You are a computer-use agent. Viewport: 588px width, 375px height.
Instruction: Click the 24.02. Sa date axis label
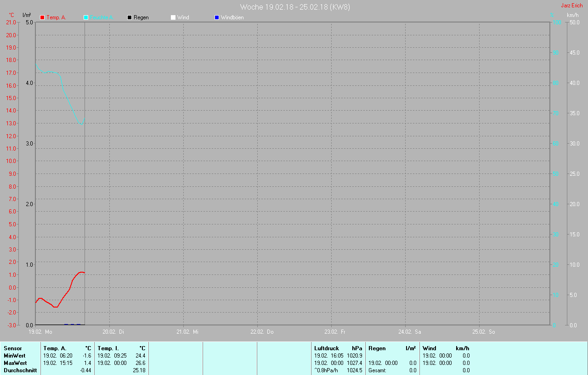[409, 331]
